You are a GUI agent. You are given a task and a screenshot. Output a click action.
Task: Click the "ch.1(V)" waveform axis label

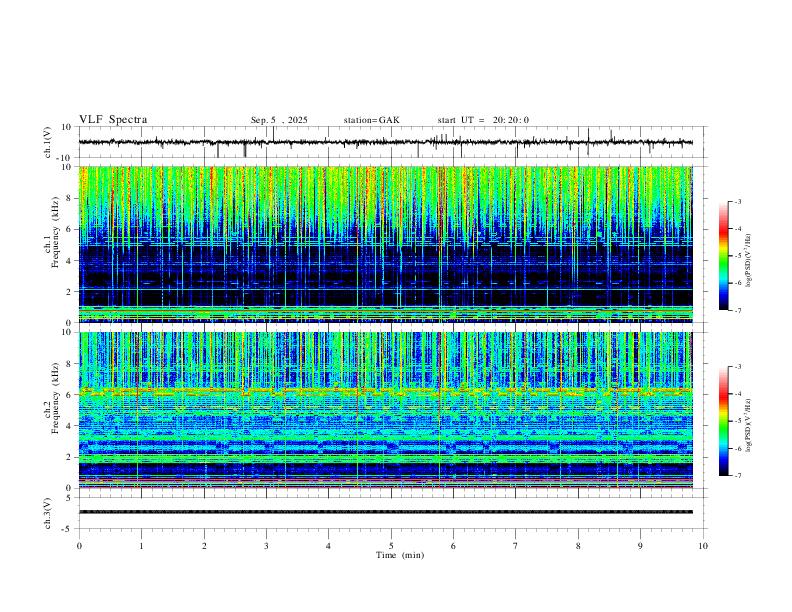pyautogui.click(x=48, y=142)
